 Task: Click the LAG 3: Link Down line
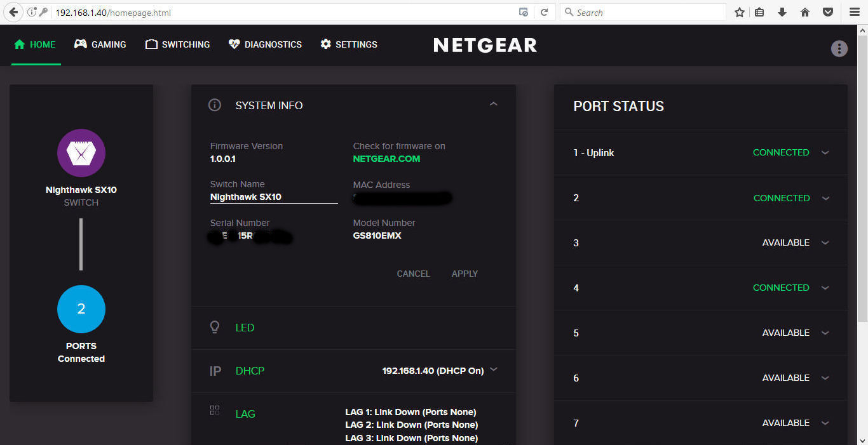(x=411, y=438)
